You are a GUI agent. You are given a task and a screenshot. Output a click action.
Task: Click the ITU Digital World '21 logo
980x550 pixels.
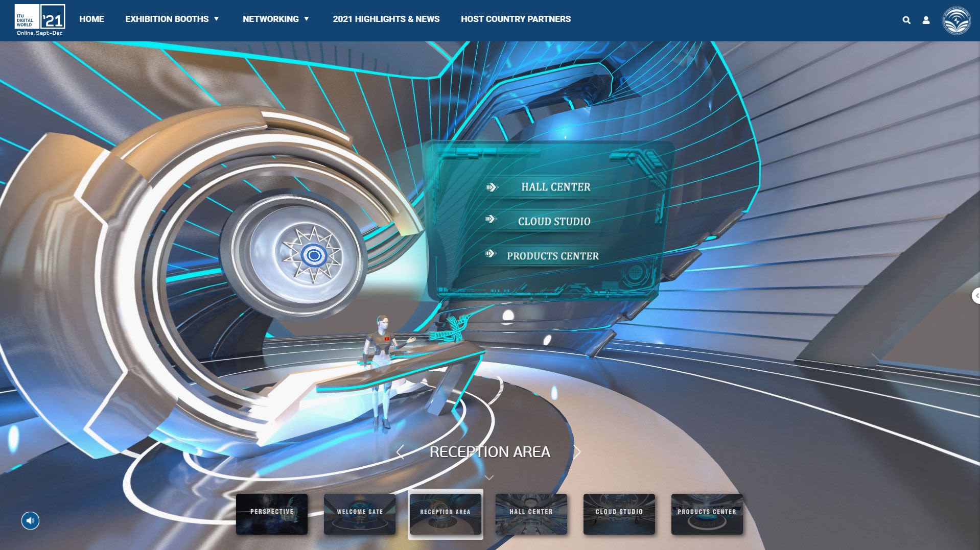coord(40,20)
